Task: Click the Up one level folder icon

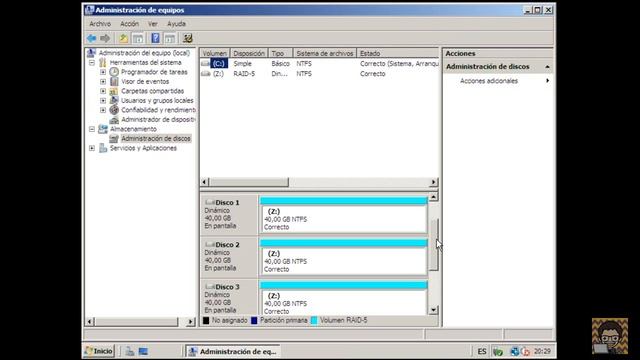Action: coord(123,38)
